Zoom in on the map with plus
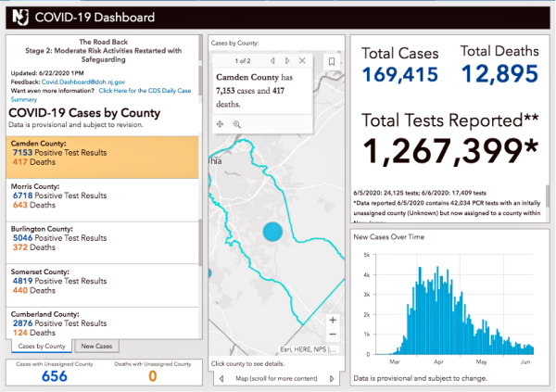The width and height of the screenshot is (556, 392). click(x=333, y=320)
